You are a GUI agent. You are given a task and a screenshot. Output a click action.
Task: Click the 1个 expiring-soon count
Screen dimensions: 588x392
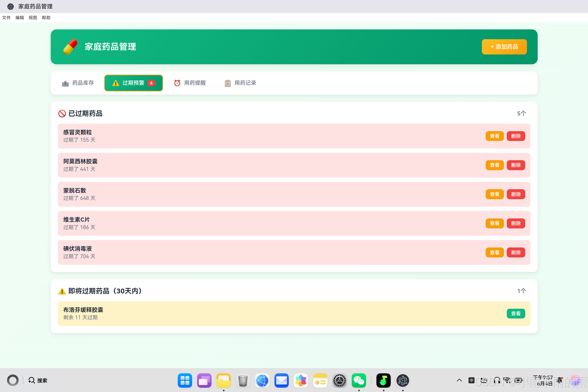[521, 291]
